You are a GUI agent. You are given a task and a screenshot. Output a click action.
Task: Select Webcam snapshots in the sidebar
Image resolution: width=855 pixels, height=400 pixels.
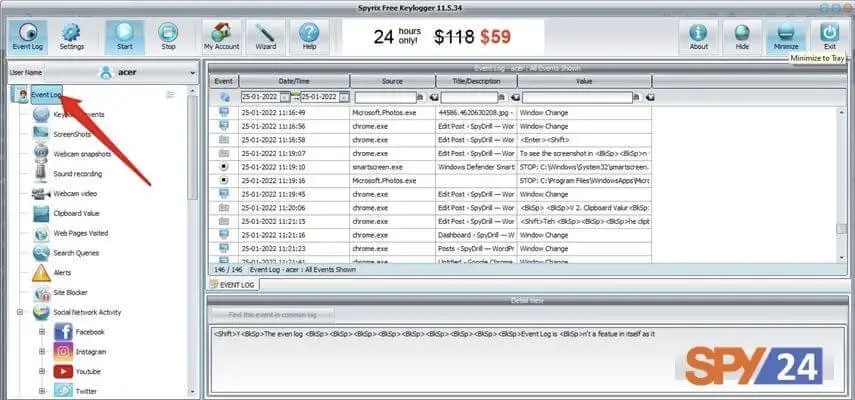(x=71, y=154)
